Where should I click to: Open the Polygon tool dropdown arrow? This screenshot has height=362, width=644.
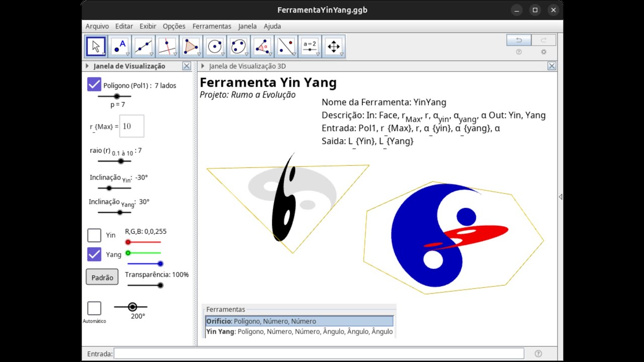199,54
